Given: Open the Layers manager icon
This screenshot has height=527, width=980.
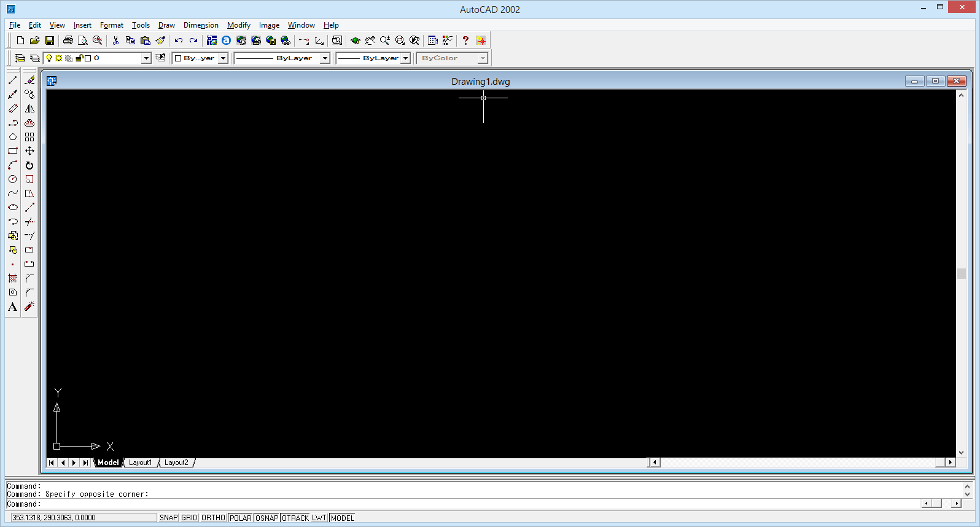Looking at the screenshot, I should pyautogui.click(x=20, y=58).
